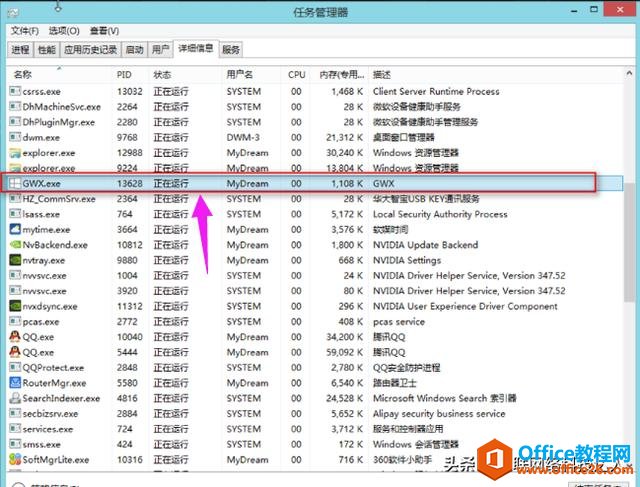Select the Local Security Authority Process description
The width and height of the screenshot is (640, 487).
click(x=440, y=214)
